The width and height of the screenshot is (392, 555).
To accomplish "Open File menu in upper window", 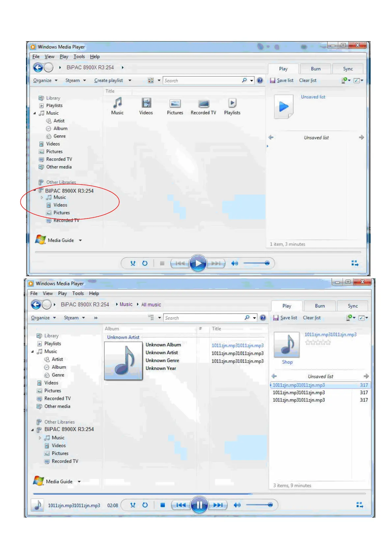I will click(36, 57).
